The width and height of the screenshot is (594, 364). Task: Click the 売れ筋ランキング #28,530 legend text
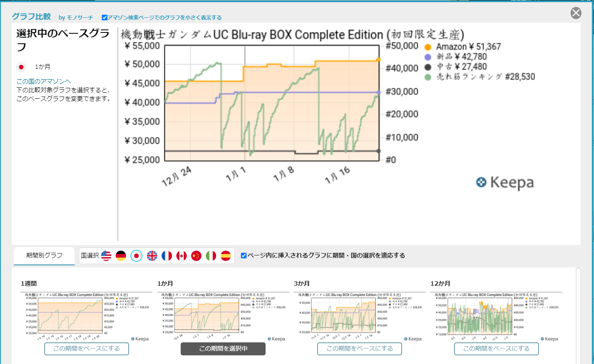pos(486,77)
